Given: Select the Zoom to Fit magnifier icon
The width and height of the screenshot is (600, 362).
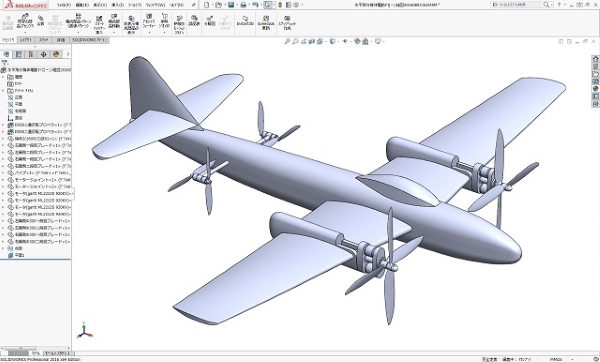Looking at the screenshot, I should pyautogui.click(x=287, y=41).
